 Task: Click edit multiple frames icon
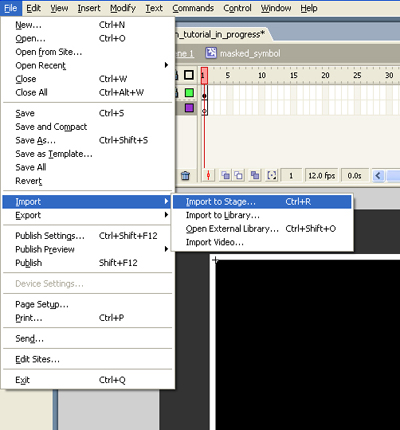[255, 175]
